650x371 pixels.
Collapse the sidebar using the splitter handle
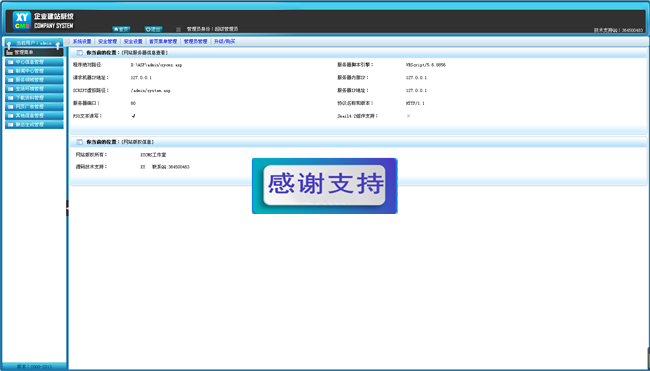tap(67, 208)
